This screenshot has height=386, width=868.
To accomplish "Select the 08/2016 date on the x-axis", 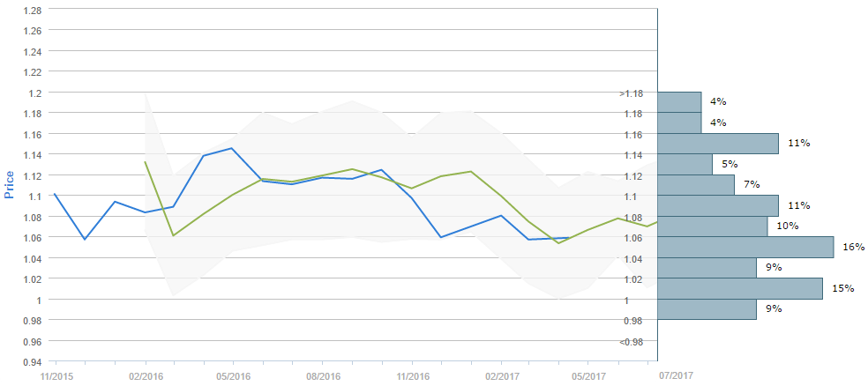I will [x=323, y=375].
